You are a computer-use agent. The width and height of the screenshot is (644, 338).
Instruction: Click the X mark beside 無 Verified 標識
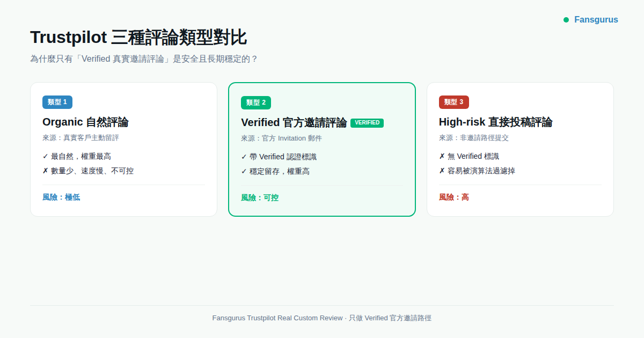click(x=442, y=156)
